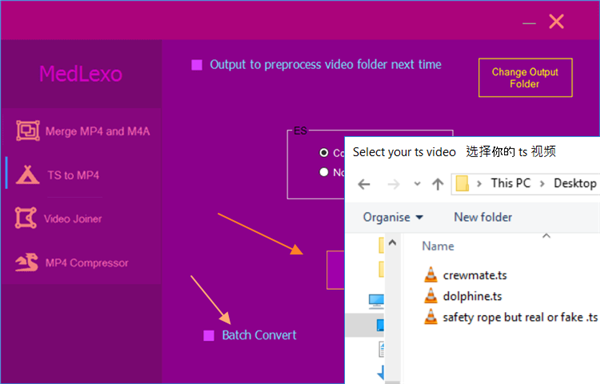Click Change Output Folder button
Image resolution: width=600 pixels, height=384 pixels.
pos(525,78)
